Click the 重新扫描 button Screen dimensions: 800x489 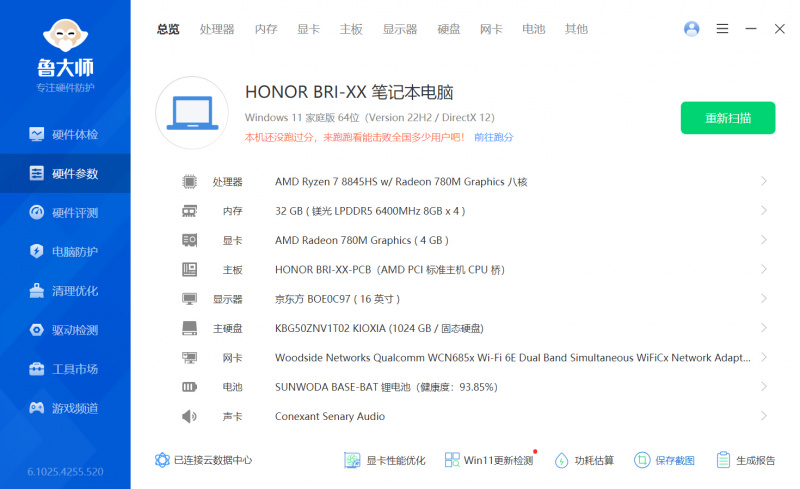pos(728,118)
